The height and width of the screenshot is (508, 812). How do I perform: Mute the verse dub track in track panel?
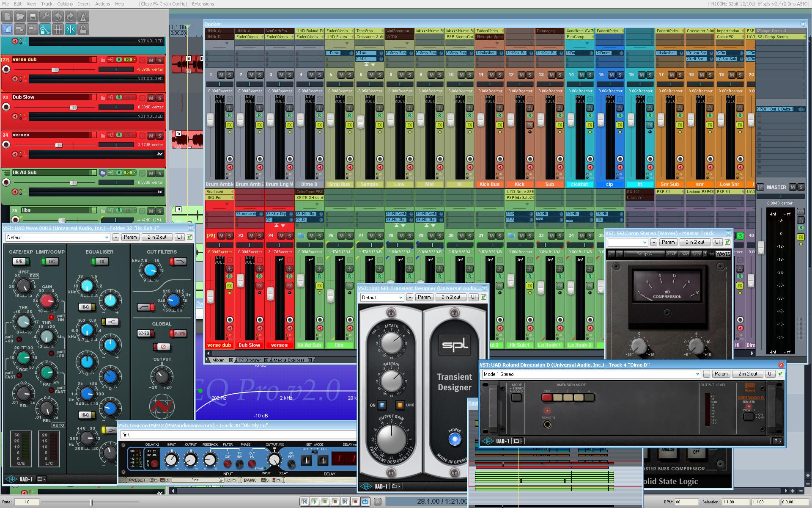151,60
